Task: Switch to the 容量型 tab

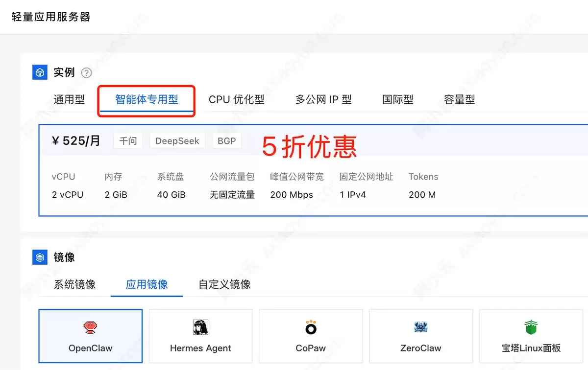Action: pos(460,99)
